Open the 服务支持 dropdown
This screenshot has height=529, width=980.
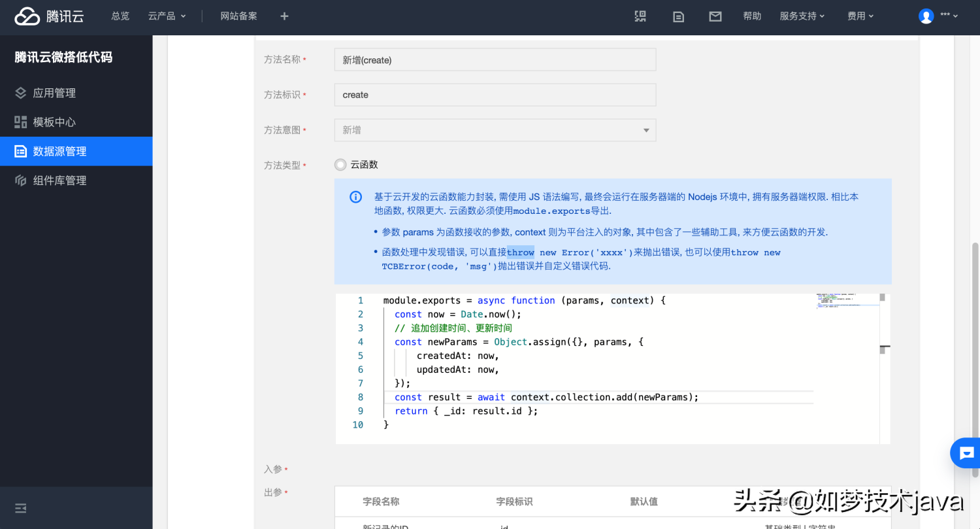(x=802, y=16)
